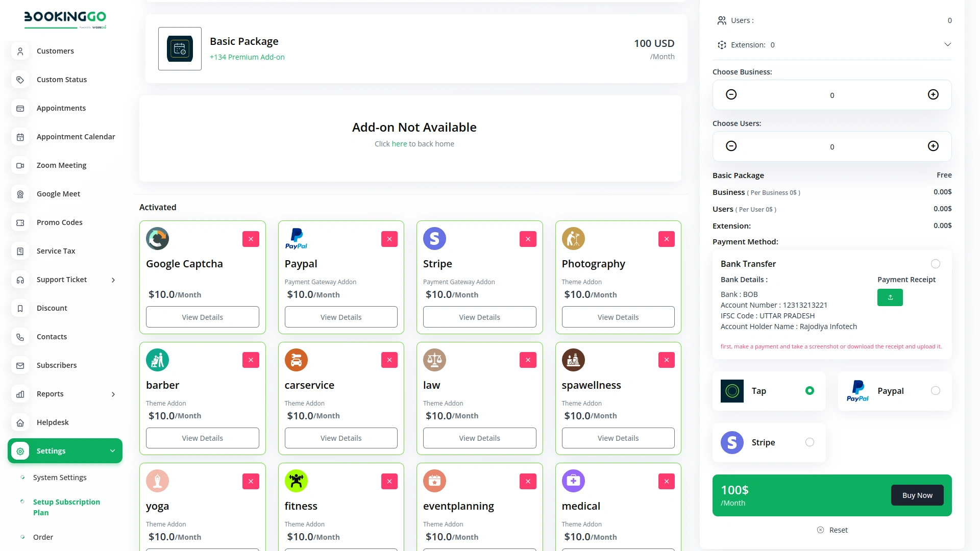Image resolution: width=980 pixels, height=551 pixels.
Task: Collapse the Settings submenu
Action: click(113, 450)
